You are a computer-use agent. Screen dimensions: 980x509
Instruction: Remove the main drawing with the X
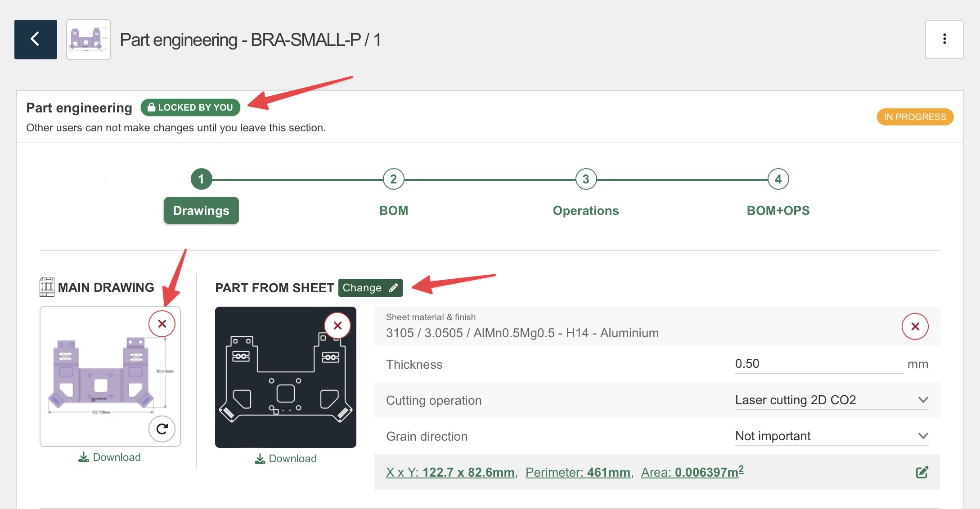coord(162,324)
